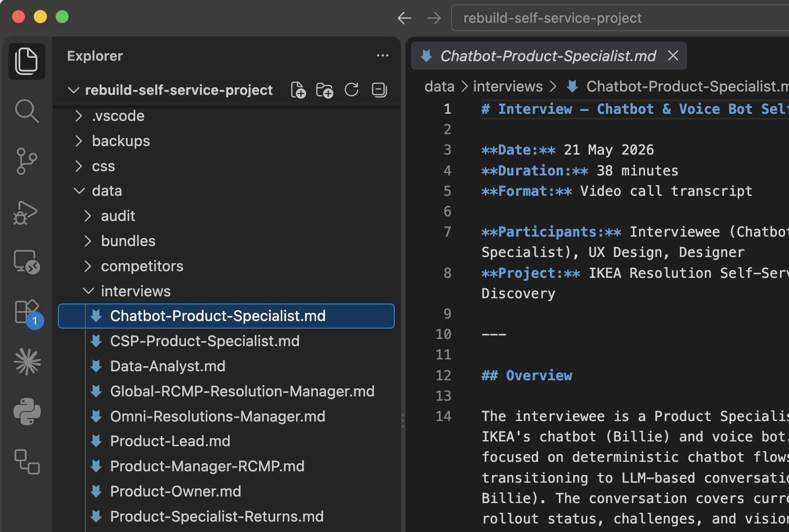The image size is (789, 532).
Task: Open the Remote Explorer view
Action: click(27, 262)
